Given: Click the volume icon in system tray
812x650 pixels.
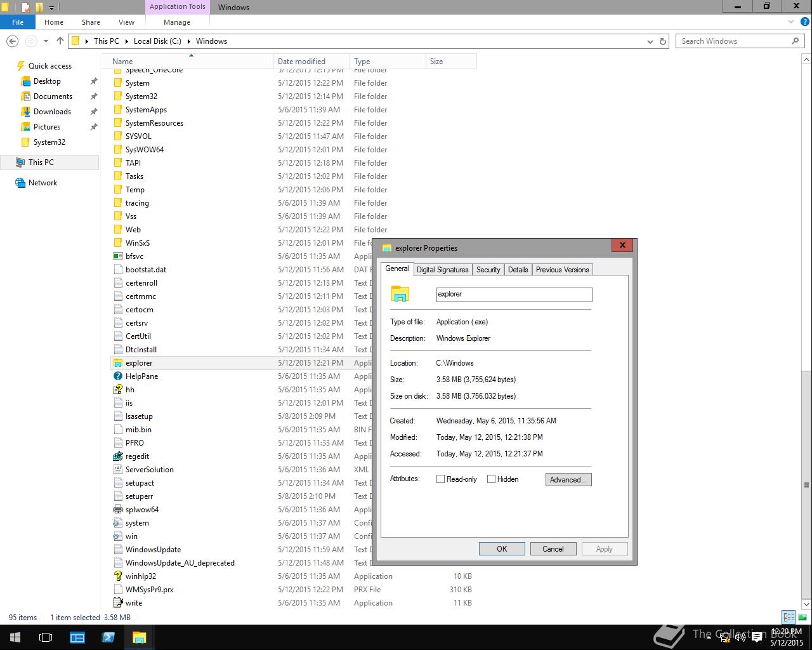Looking at the screenshot, I should [740, 637].
